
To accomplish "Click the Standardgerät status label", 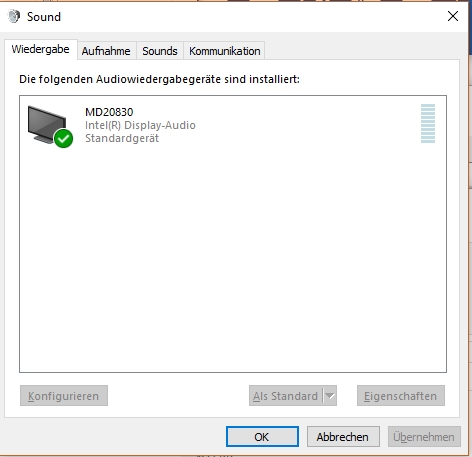I will [122, 138].
